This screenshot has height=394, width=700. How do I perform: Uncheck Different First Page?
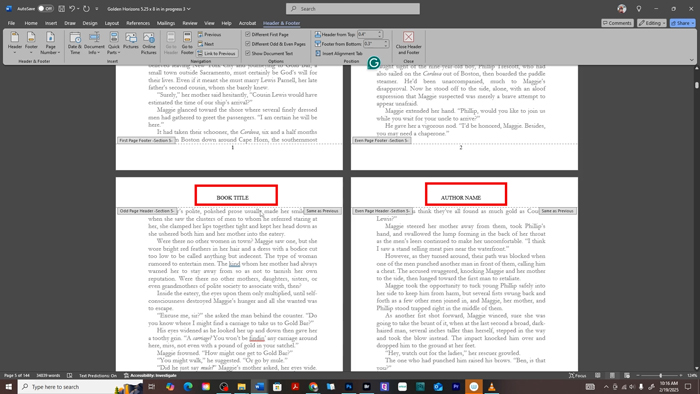(267, 34)
